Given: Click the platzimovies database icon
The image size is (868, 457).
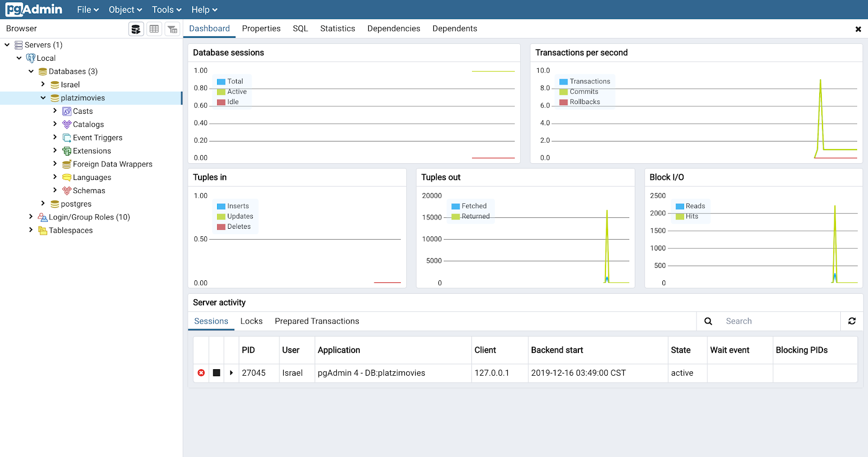Looking at the screenshot, I should tap(55, 98).
